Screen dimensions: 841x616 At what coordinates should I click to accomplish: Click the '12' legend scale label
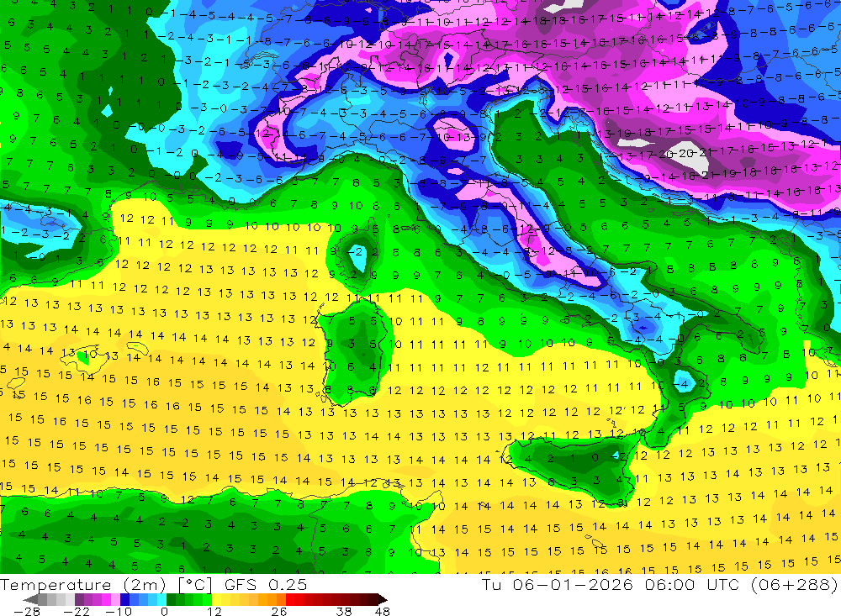click(214, 612)
